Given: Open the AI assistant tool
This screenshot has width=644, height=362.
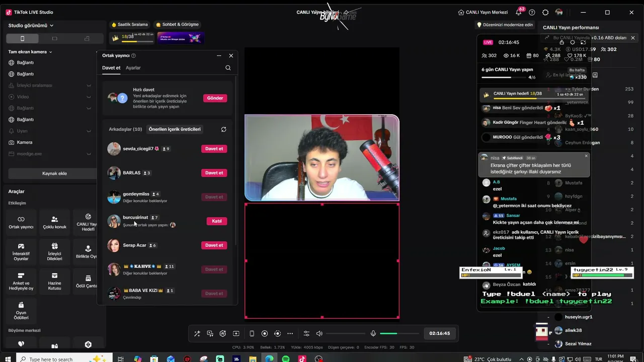Looking at the screenshot, I should click(x=223, y=333).
